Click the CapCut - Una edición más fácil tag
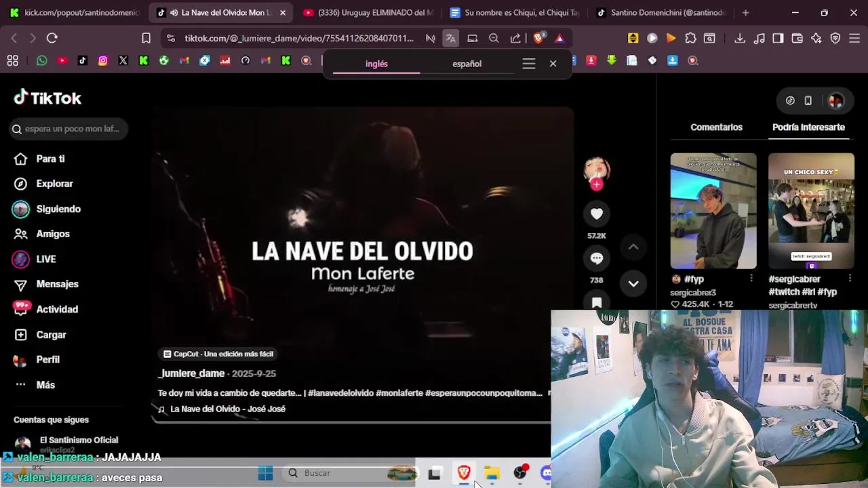868x488 pixels. (x=218, y=354)
